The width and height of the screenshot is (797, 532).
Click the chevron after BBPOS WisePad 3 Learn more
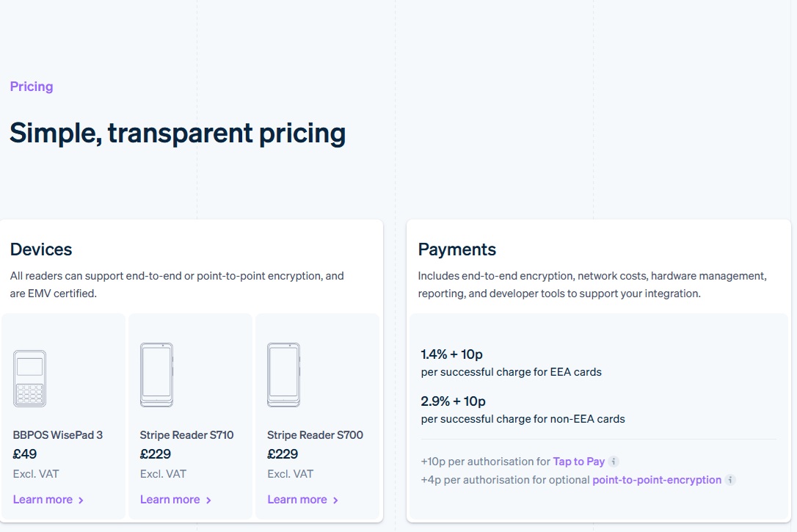pyautogui.click(x=81, y=499)
